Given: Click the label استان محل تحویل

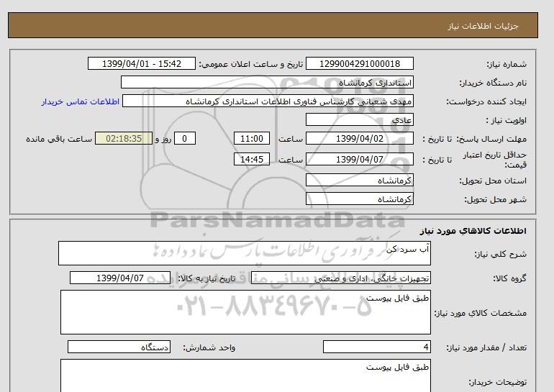Looking at the screenshot, I should (x=493, y=181).
